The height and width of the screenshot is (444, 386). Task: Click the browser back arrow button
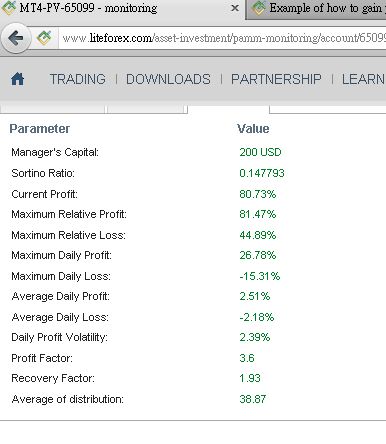point(15,39)
